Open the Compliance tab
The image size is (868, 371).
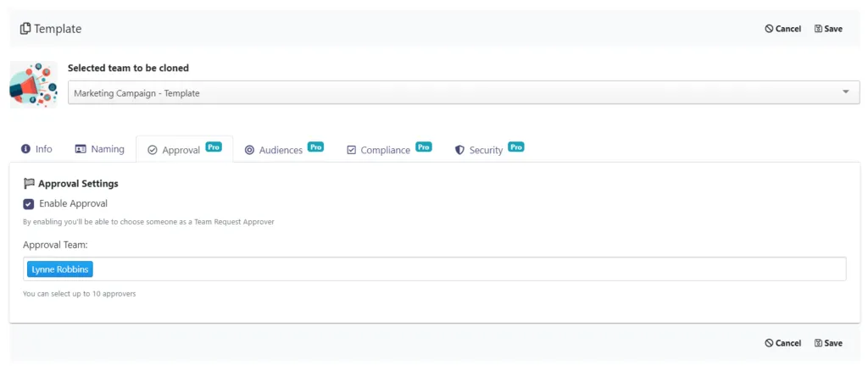pyautogui.click(x=388, y=149)
